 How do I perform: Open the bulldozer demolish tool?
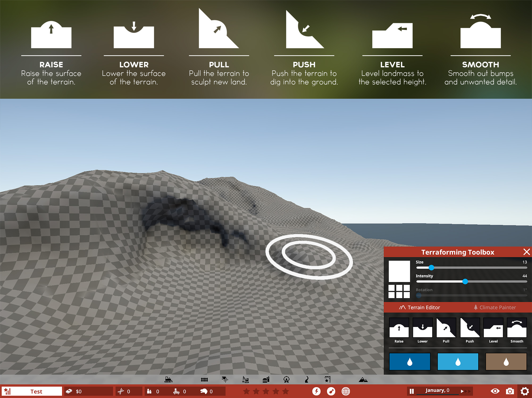(168, 380)
